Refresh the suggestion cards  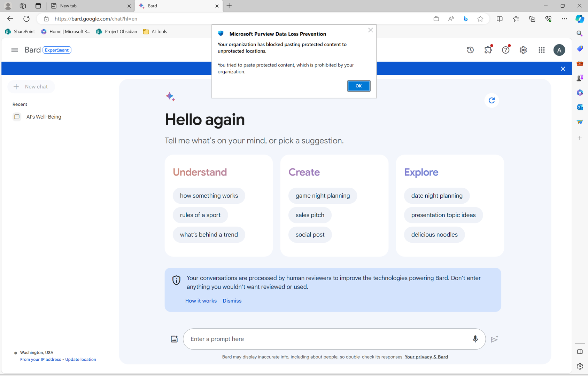[x=492, y=101]
